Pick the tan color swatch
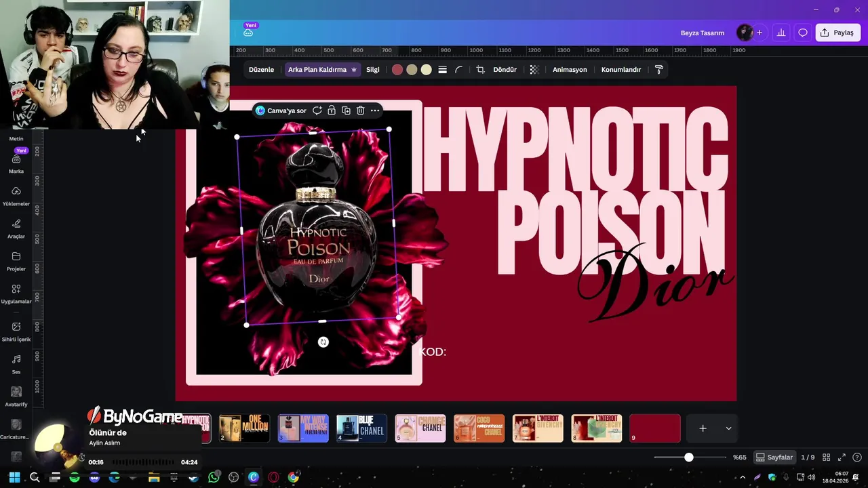This screenshot has width=868, height=488. 412,70
